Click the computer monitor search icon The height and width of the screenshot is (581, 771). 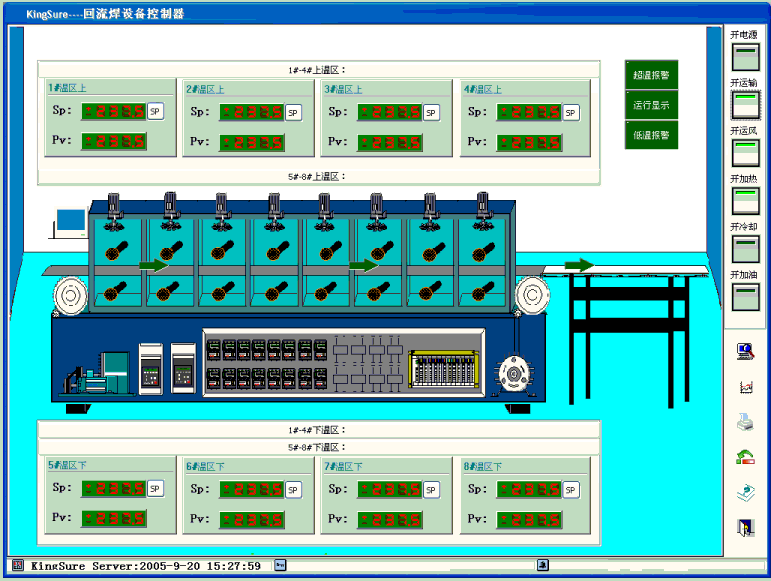click(x=745, y=351)
